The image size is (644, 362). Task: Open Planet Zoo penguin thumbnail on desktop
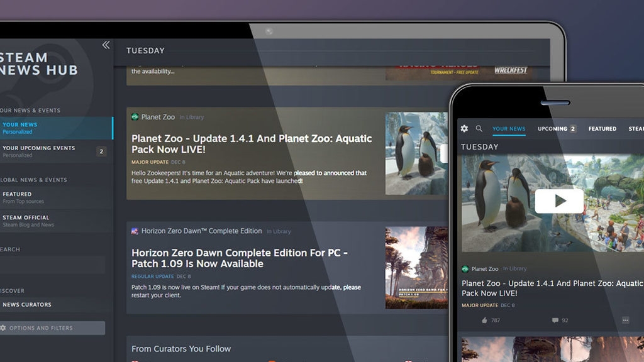(415, 154)
